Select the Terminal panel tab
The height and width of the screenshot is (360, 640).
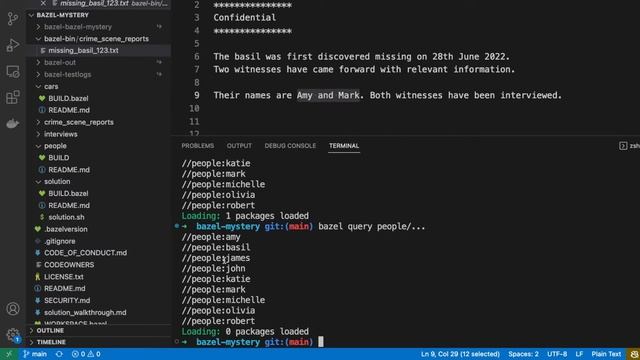344,146
